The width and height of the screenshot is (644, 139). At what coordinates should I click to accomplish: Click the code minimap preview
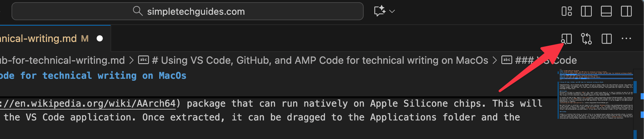tap(595, 96)
